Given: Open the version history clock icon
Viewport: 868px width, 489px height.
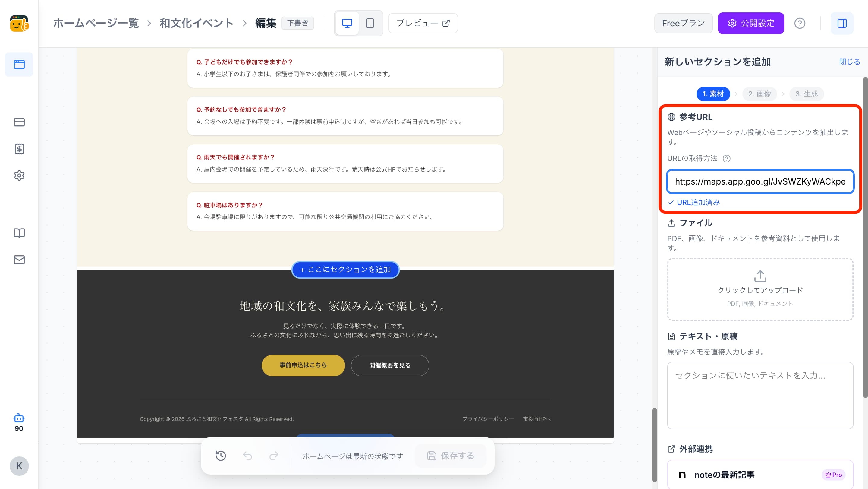Looking at the screenshot, I should point(221,456).
